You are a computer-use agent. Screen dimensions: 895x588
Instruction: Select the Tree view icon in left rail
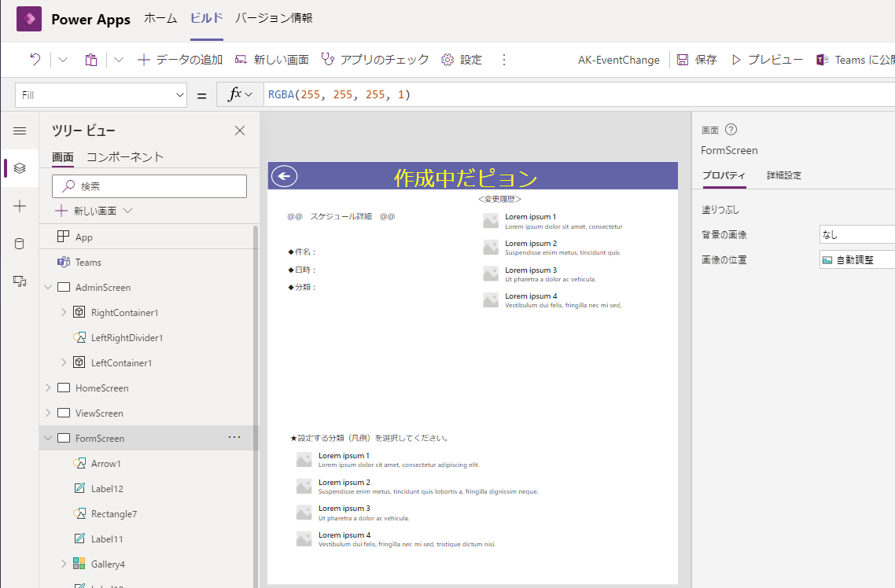20,167
